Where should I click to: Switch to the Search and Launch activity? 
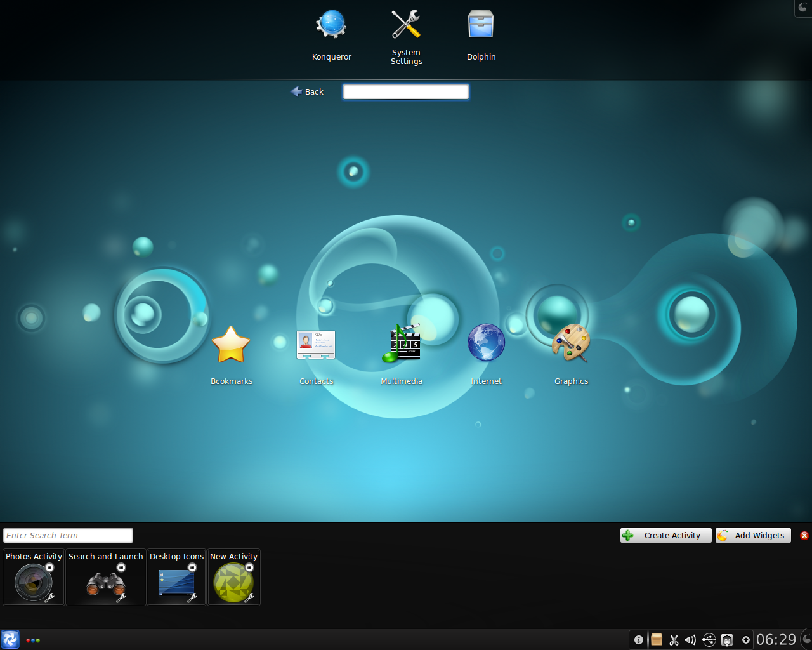105,577
